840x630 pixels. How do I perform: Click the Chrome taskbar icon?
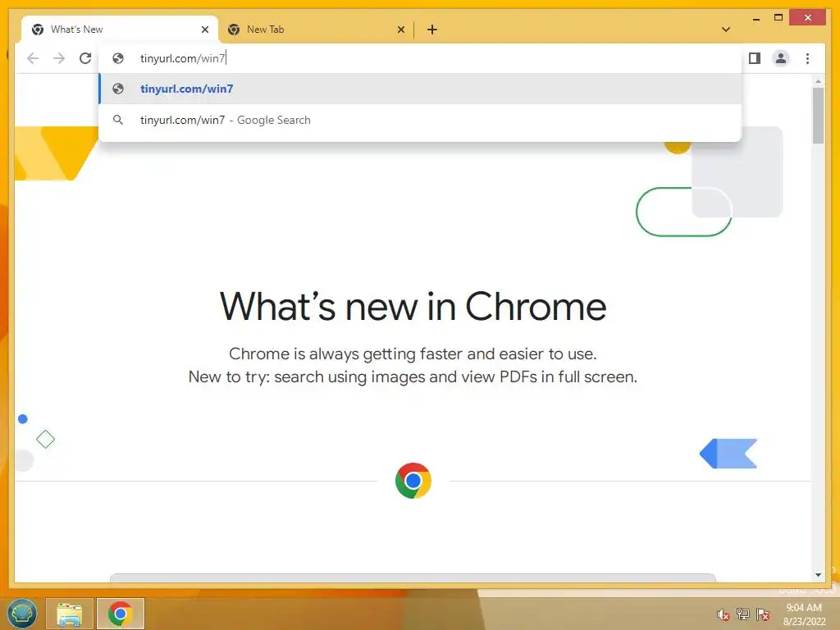click(x=121, y=614)
